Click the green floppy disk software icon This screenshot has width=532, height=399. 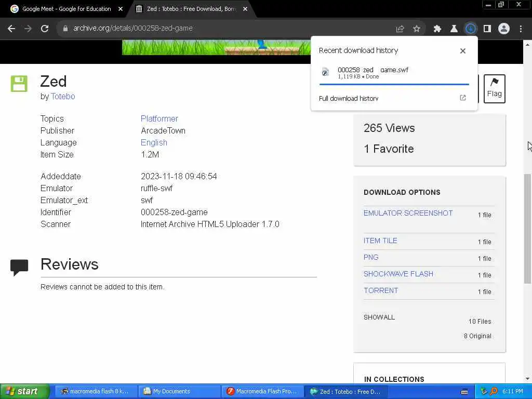[19, 84]
